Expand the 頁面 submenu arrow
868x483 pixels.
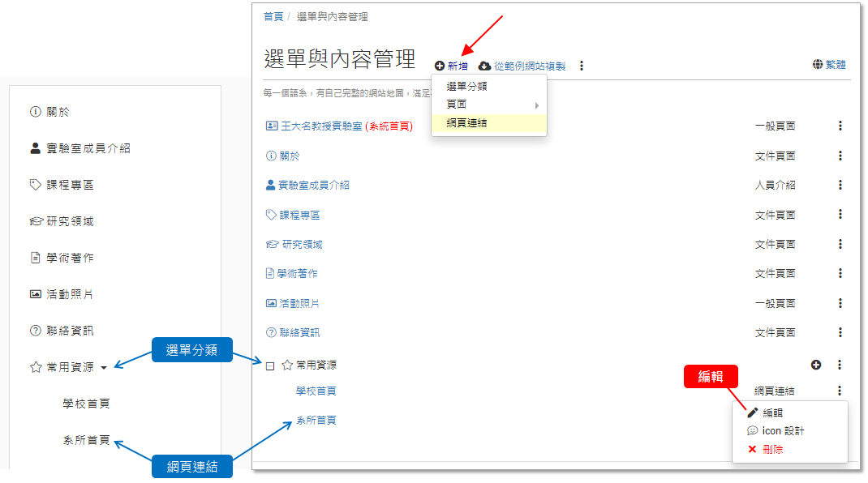[x=536, y=105]
